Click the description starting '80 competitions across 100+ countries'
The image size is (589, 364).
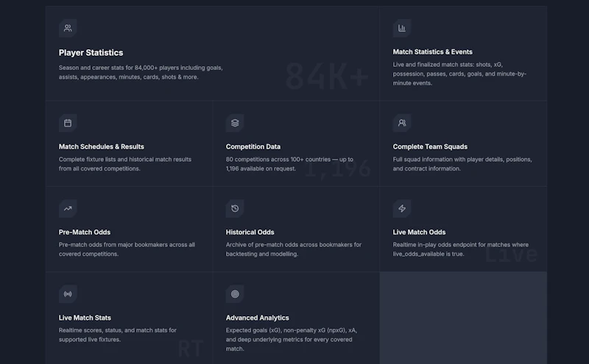pos(289,164)
